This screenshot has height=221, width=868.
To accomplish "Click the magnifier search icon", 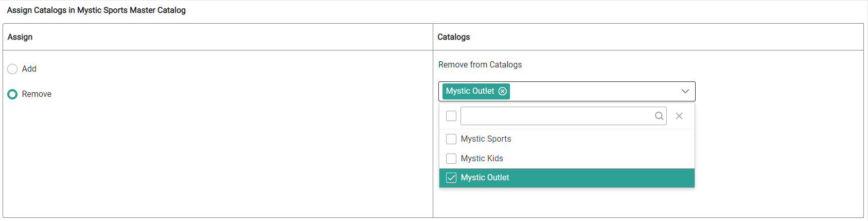I will tap(659, 116).
